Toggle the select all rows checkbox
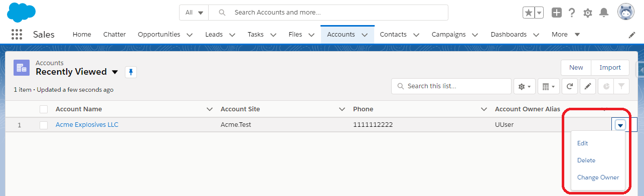 tap(44, 109)
